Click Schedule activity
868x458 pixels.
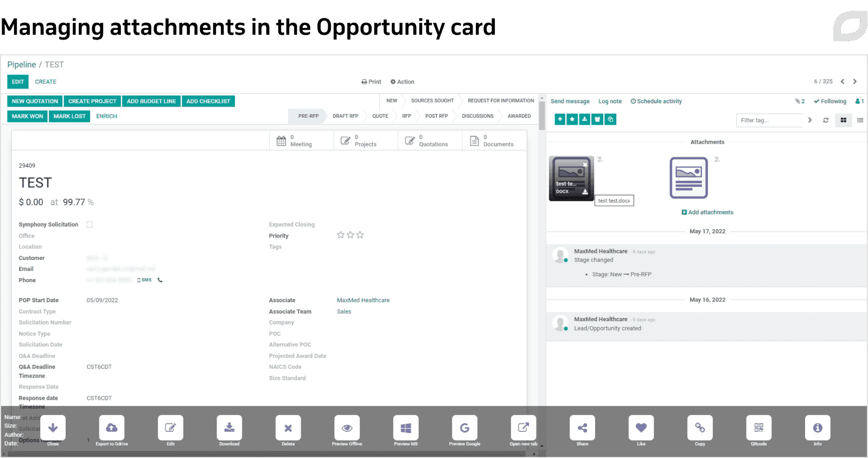pyautogui.click(x=656, y=101)
